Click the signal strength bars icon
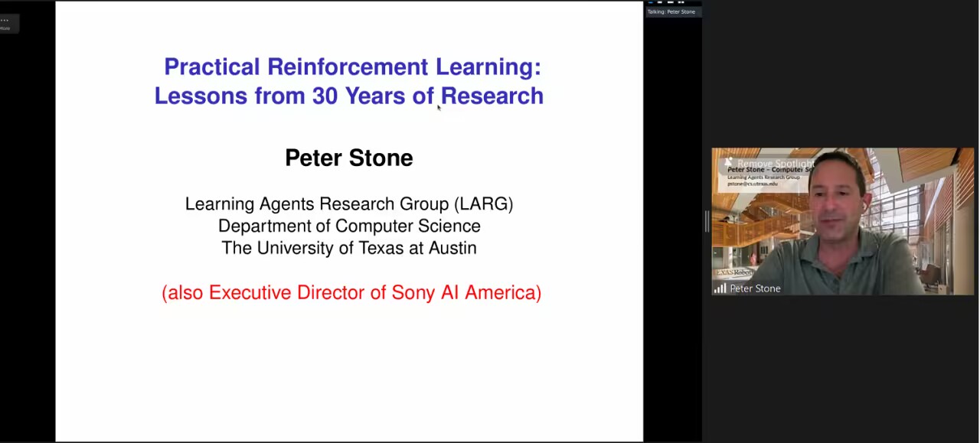Image resolution: width=980 pixels, height=443 pixels. 720,288
